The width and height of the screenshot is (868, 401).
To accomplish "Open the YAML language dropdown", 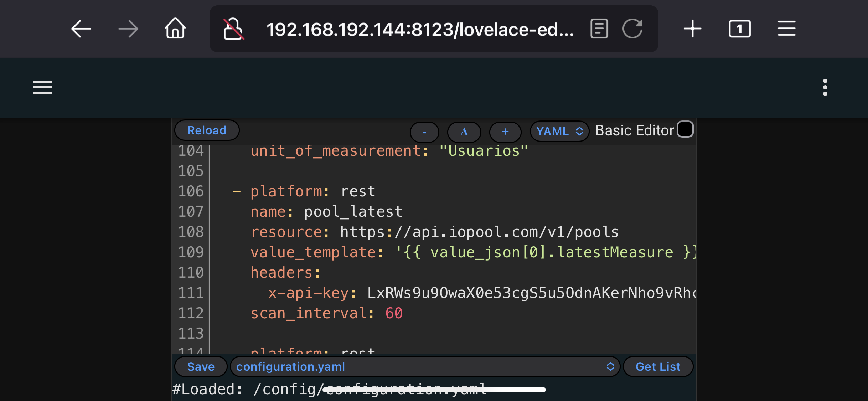I will point(559,132).
